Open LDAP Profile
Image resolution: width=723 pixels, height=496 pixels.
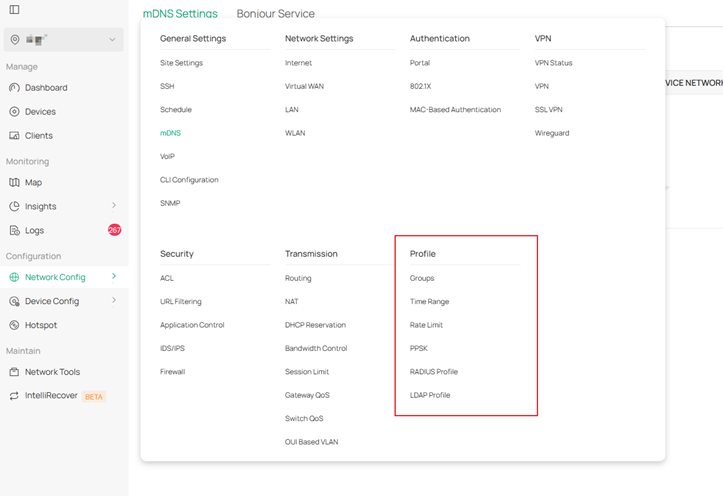click(x=430, y=395)
